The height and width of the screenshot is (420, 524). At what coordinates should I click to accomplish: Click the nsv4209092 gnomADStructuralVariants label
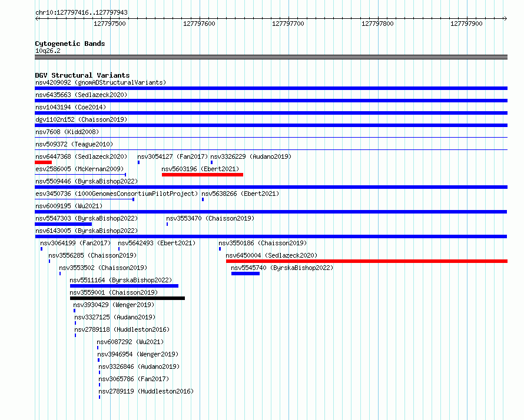click(101, 82)
